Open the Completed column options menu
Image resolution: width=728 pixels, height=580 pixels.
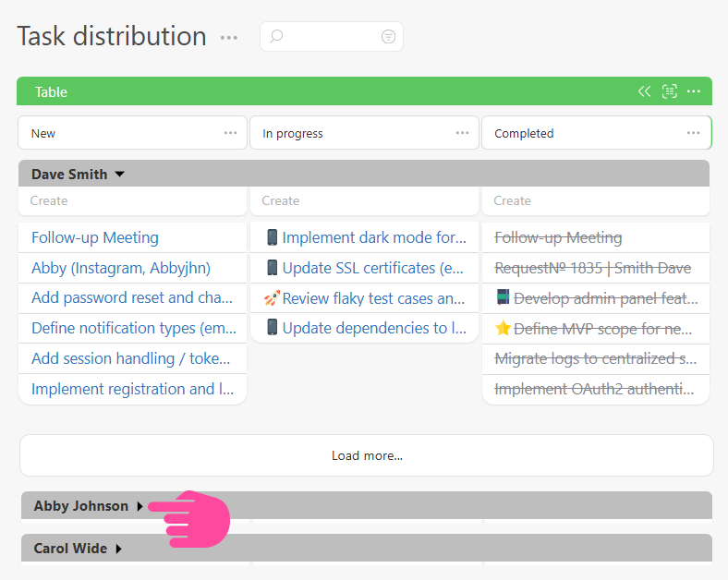coord(694,133)
